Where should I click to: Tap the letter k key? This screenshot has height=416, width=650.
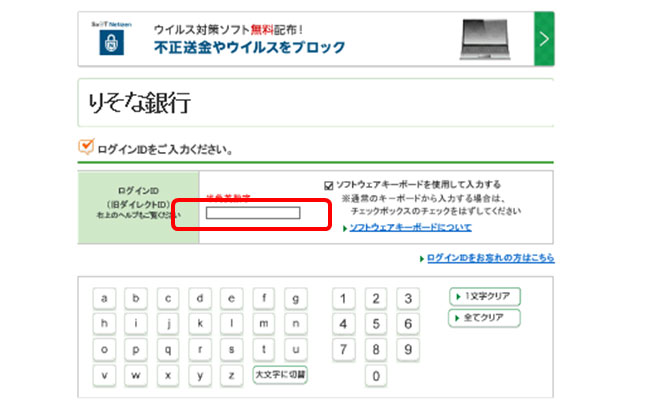200,324
